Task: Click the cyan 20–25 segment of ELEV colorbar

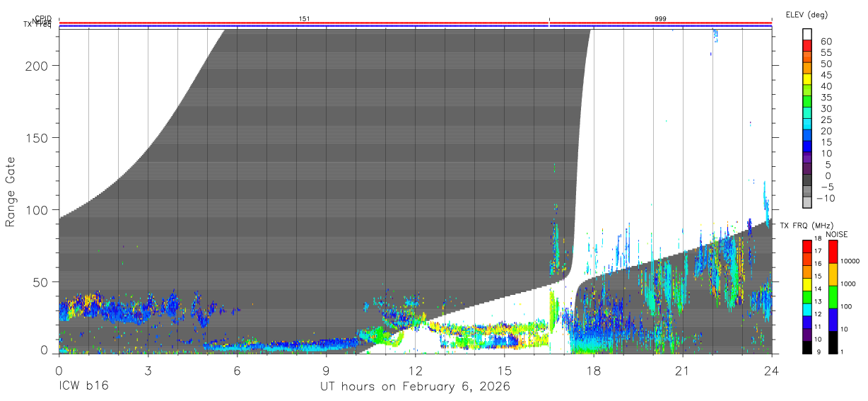Action: point(807,123)
